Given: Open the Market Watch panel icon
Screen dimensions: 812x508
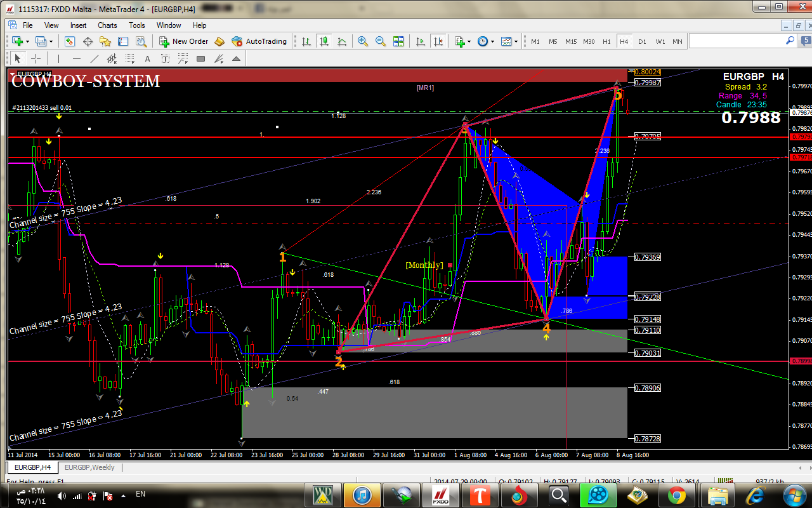Looking at the screenshot, I should click(x=70, y=41).
